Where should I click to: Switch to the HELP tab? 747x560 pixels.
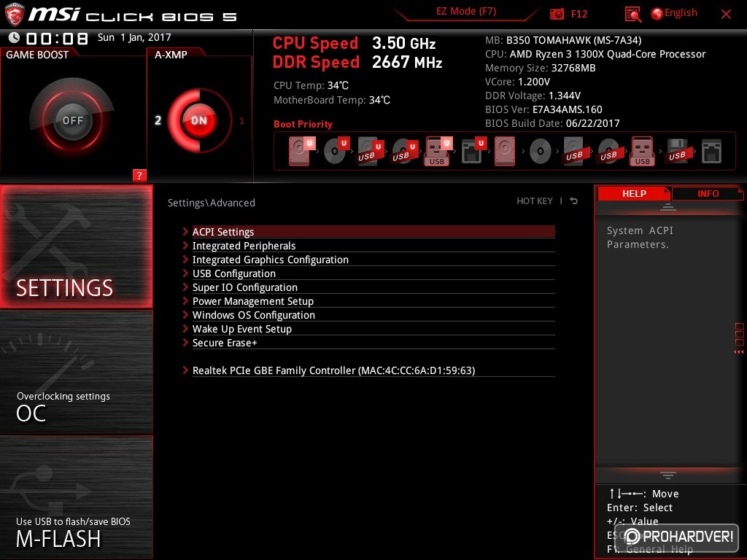click(x=634, y=193)
